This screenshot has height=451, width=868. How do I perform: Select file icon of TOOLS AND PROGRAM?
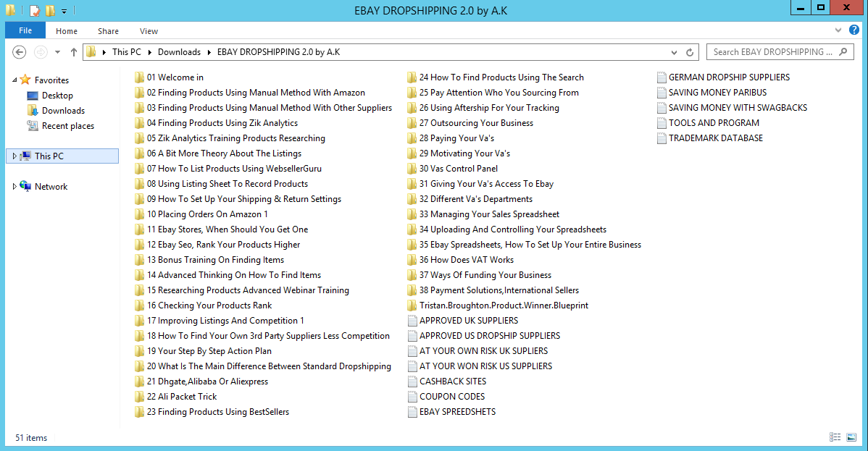pyautogui.click(x=662, y=123)
